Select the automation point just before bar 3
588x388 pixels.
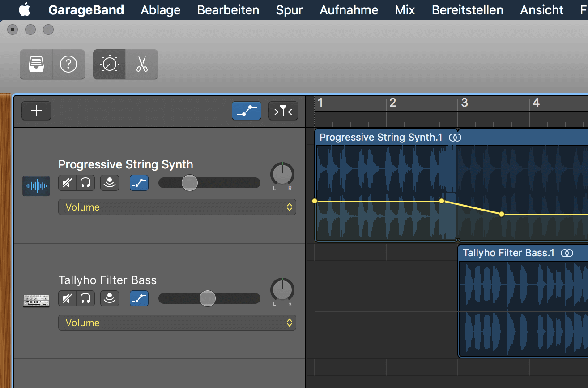tap(442, 201)
